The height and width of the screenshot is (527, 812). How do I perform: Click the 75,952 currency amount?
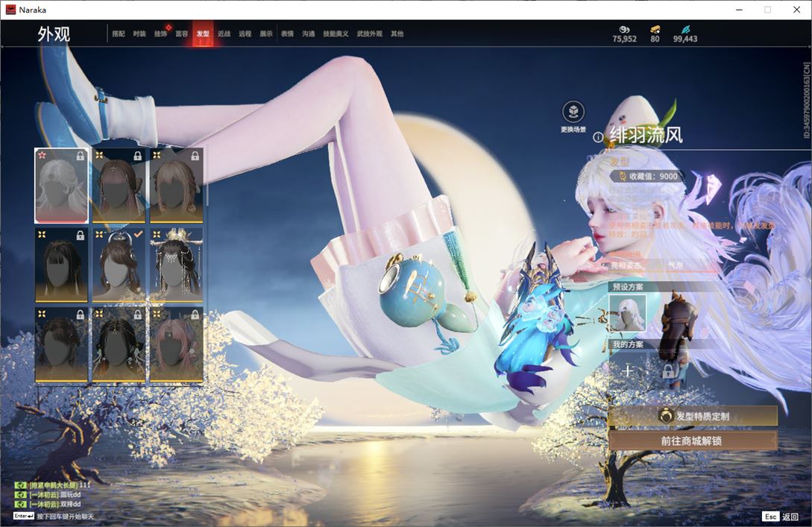[x=625, y=39]
